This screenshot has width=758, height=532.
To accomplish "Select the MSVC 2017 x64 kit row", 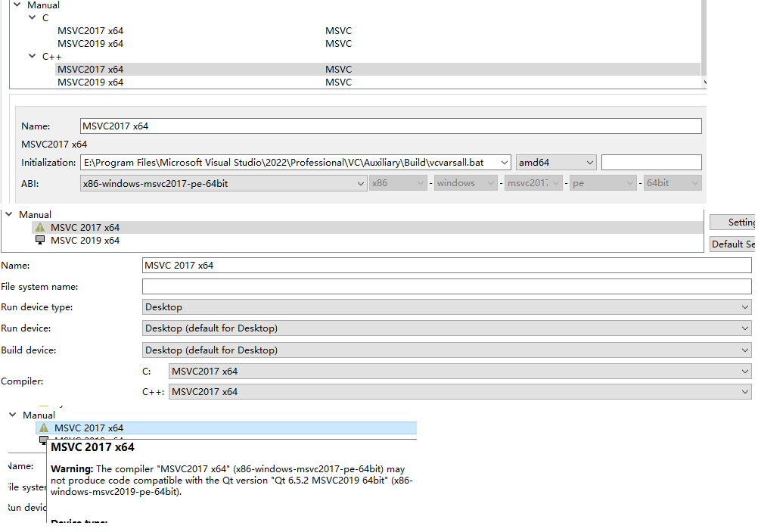I will pyautogui.click(x=368, y=227).
